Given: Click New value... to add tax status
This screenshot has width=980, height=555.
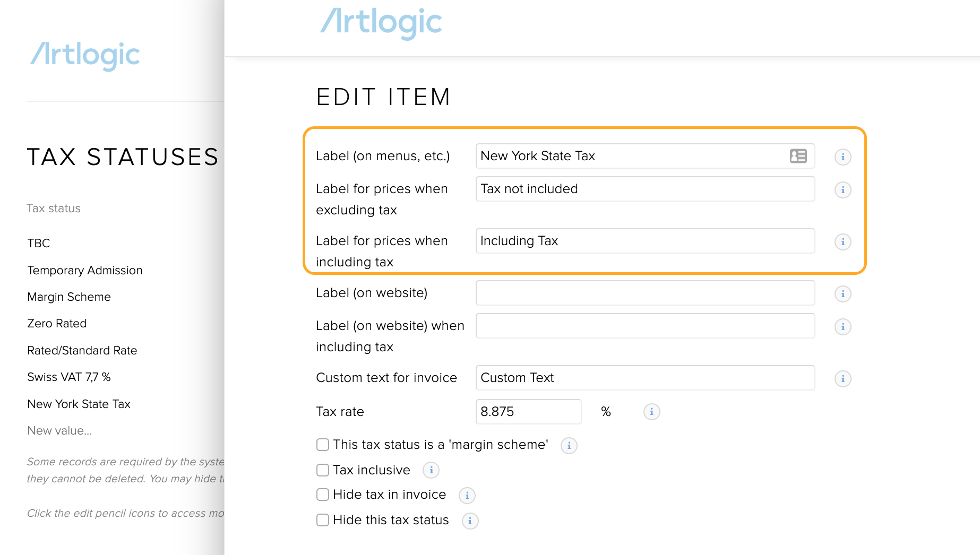Looking at the screenshot, I should [59, 431].
